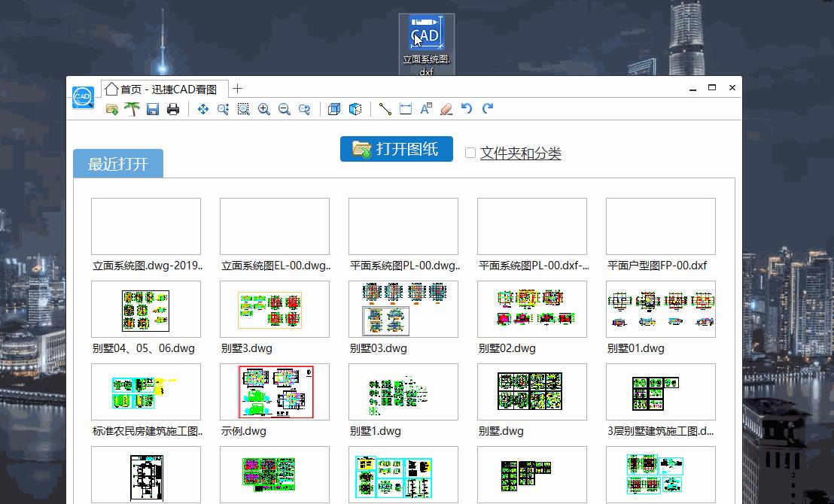Select the text annotation tool
This screenshot has width=834, height=504.
[425, 109]
